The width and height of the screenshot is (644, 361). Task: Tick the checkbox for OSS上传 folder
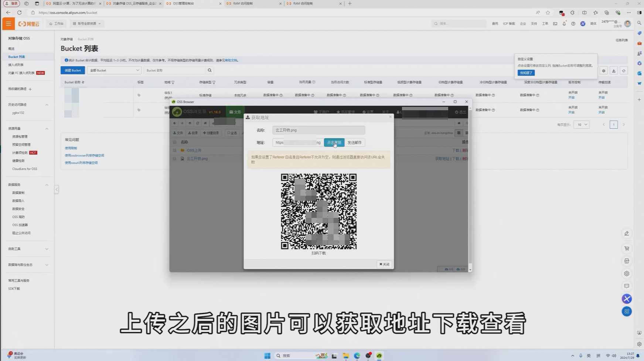click(174, 150)
